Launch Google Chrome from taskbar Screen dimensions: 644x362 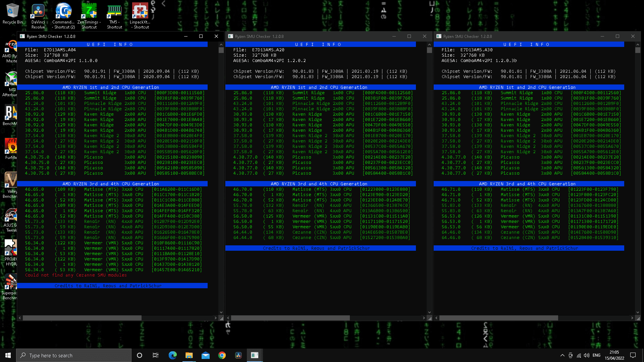[222, 355]
